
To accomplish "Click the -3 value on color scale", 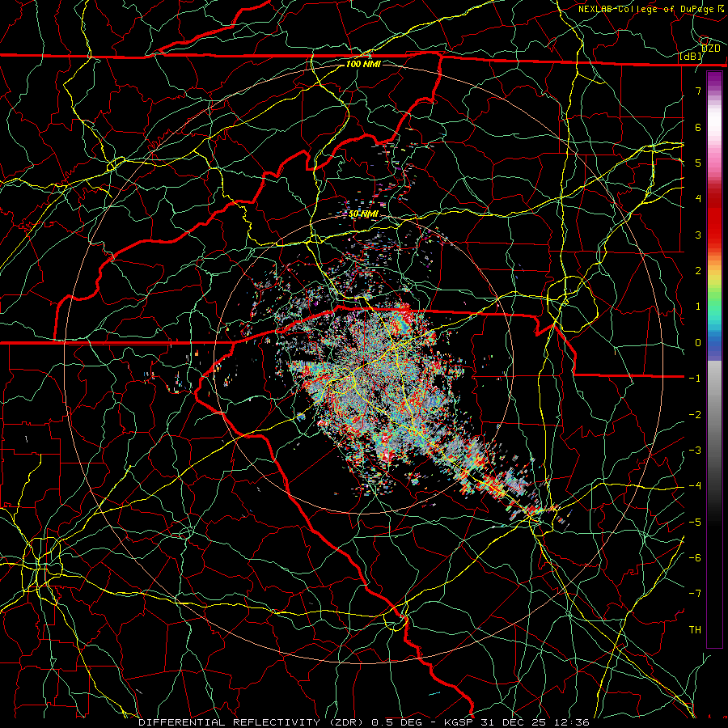I will click(695, 451).
